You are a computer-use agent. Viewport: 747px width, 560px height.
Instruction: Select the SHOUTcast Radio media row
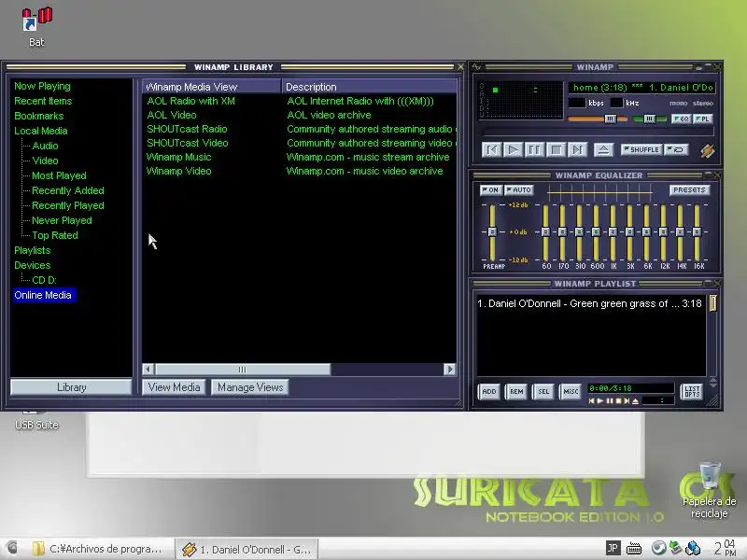(x=300, y=129)
